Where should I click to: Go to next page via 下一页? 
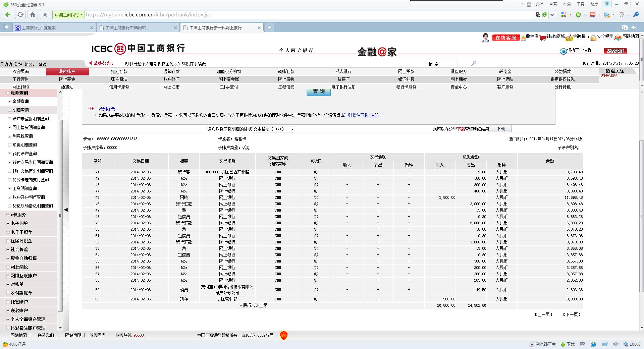pyautogui.click(x=572, y=314)
